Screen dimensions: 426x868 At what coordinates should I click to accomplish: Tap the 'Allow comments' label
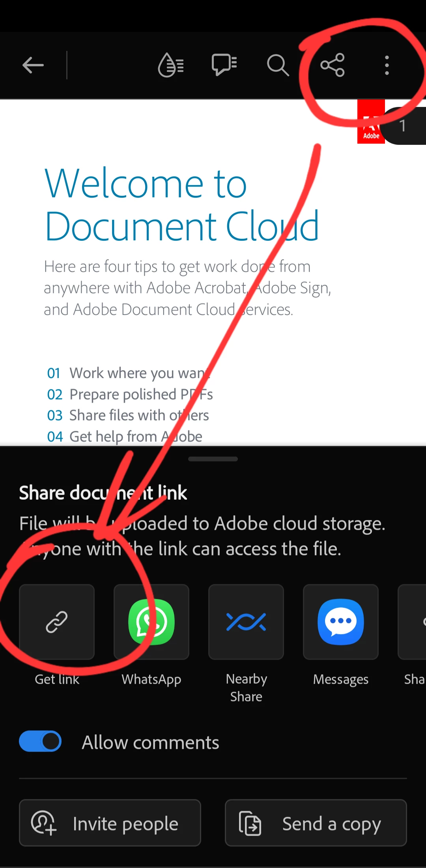click(150, 742)
